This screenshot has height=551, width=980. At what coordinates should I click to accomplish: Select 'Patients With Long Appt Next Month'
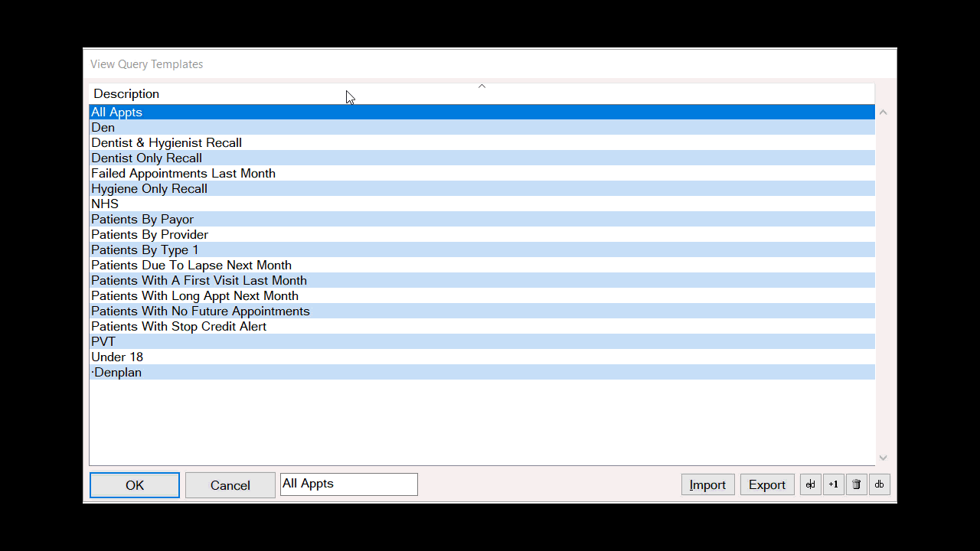[x=482, y=296]
